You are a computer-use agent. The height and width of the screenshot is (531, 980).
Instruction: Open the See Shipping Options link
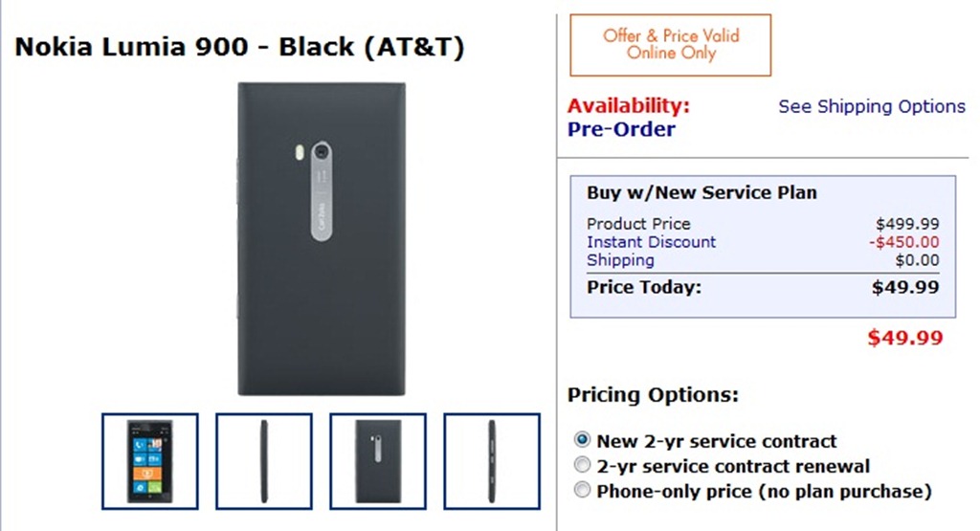[x=871, y=106]
